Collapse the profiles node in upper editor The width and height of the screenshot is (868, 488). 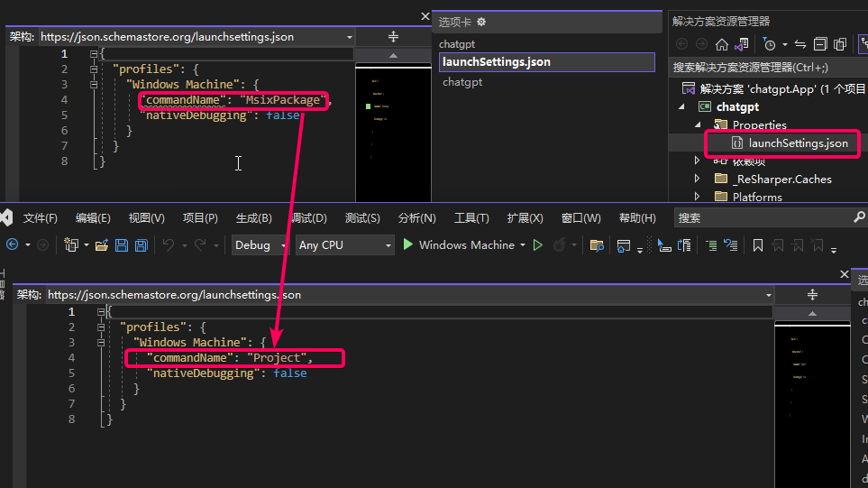tap(94, 69)
